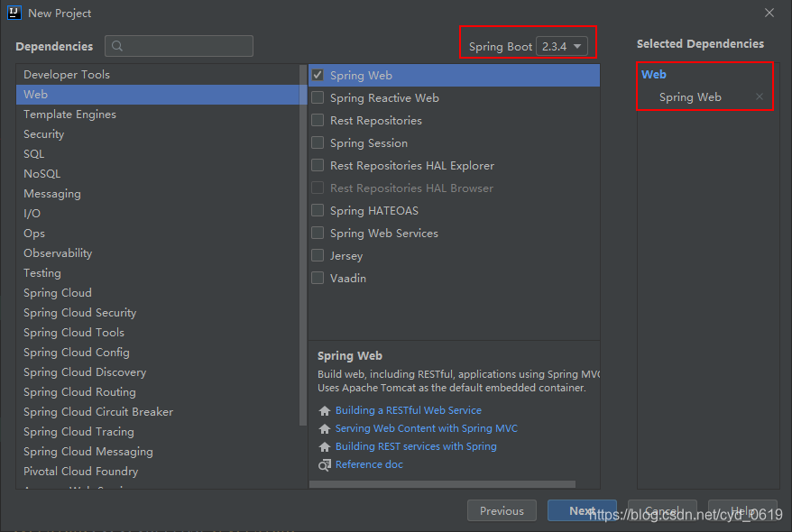
Task: Click the description panel horizontal scrollbar
Action: point(442,484)
